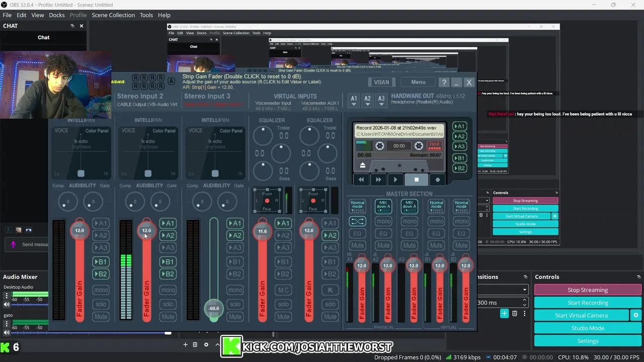Mute Desktop Audio with its speaker icon
The height and width of the screenshot is (362, 644).
point(7,305)
